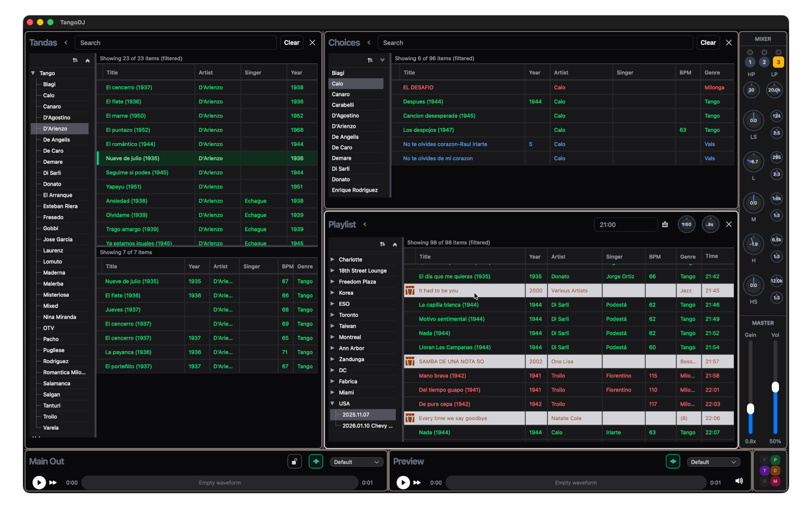
Task: Click the HP filter knob showing 20
Action: pyautogui.click(x=751, y=90)
